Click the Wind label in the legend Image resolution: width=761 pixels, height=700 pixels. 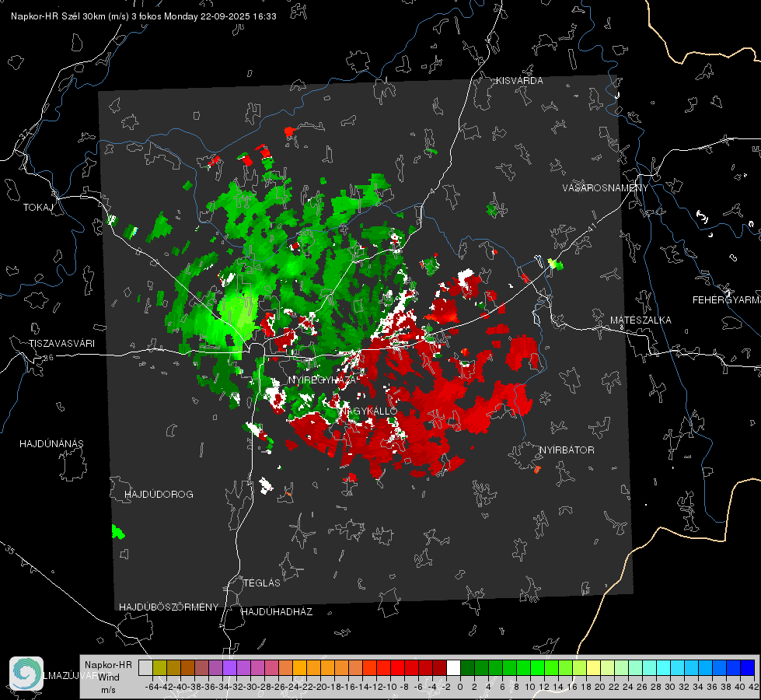point(109,677)
